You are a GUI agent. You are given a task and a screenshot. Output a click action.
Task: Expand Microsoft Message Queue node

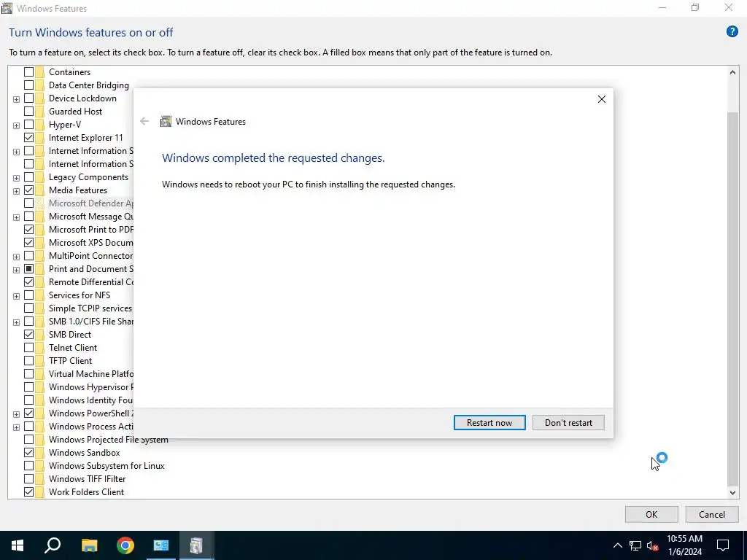(16, 217)
